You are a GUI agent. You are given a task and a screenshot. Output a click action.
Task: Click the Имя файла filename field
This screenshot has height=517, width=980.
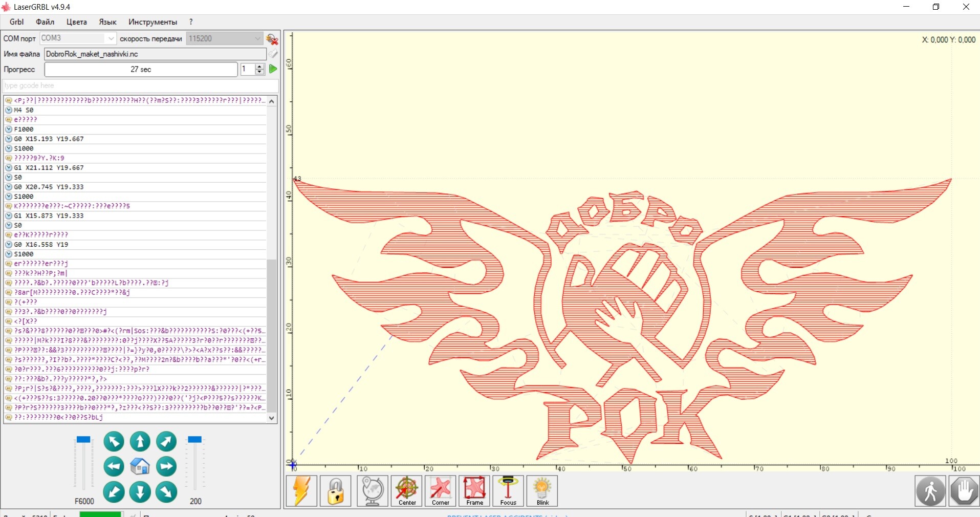click(155, 54)
